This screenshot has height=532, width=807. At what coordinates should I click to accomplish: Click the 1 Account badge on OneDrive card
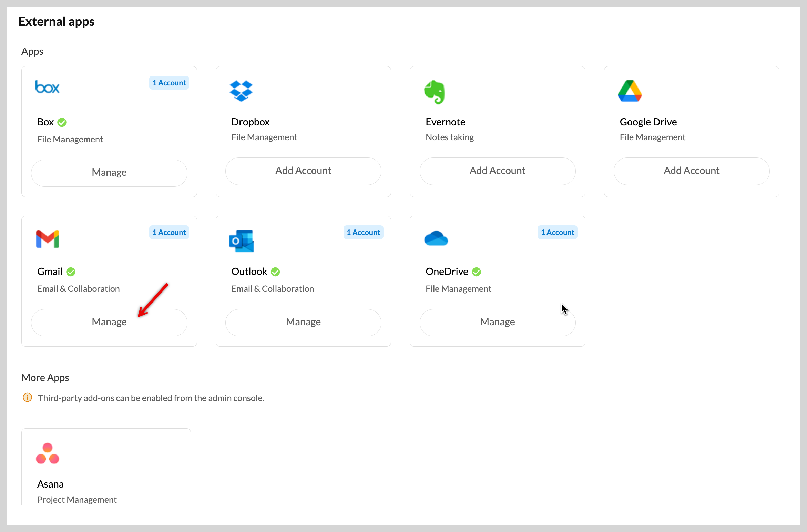557,233
